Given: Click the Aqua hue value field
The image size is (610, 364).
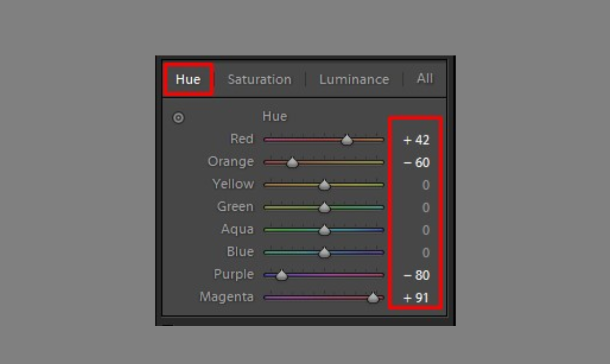Looking at the screenshot, I should [425, 230].
